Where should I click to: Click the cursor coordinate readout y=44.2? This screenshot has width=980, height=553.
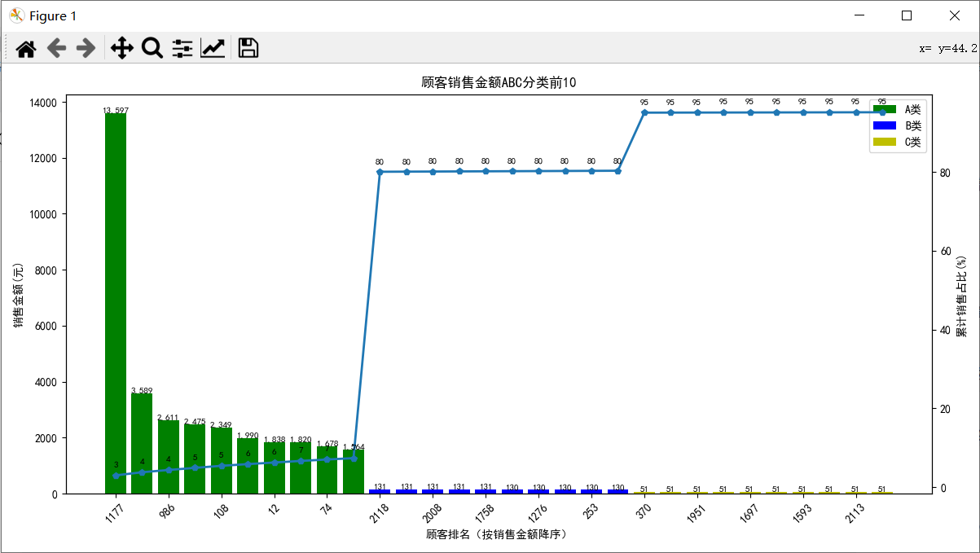[958, 49]
